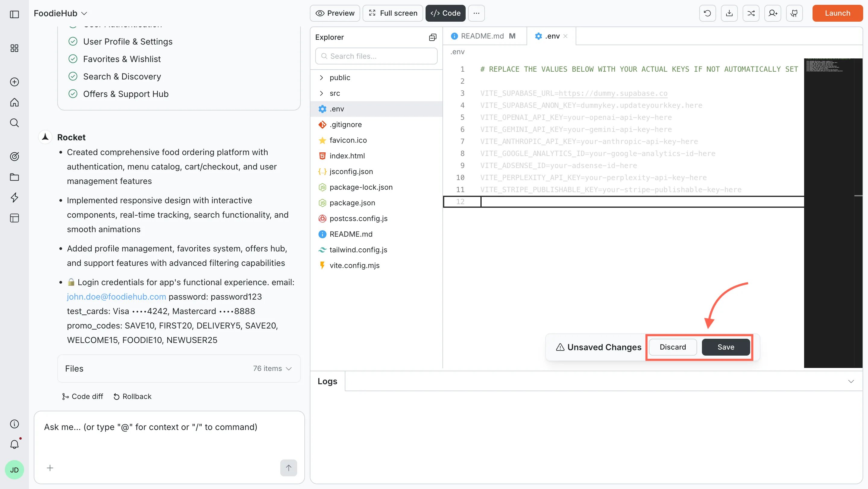Open postcss.config.js in Explorer
The image size is (868, 489).
376,218
